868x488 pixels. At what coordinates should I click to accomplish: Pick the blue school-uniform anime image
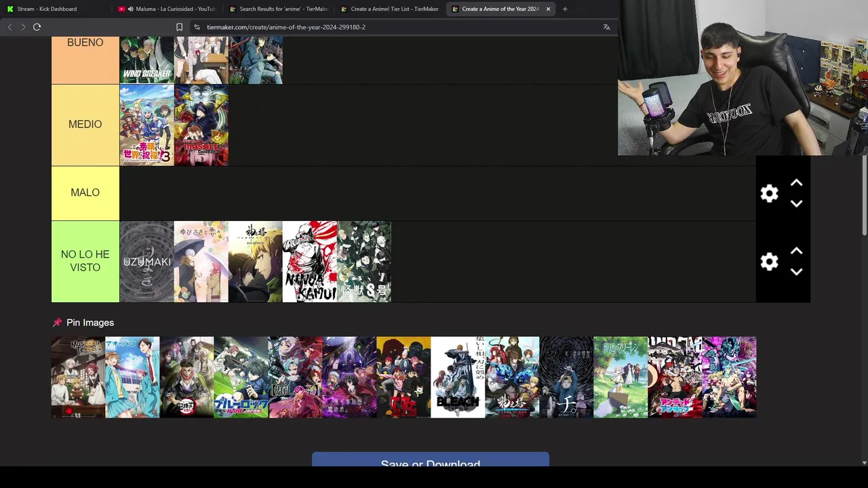132,377
